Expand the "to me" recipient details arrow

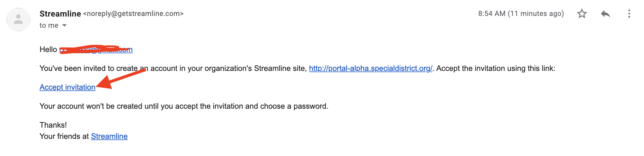coord(64,25)
